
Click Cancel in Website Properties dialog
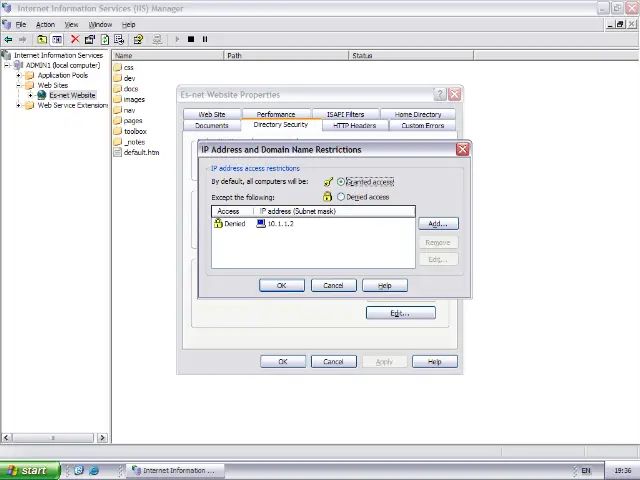pyautogui.click(x=333, y=362)
